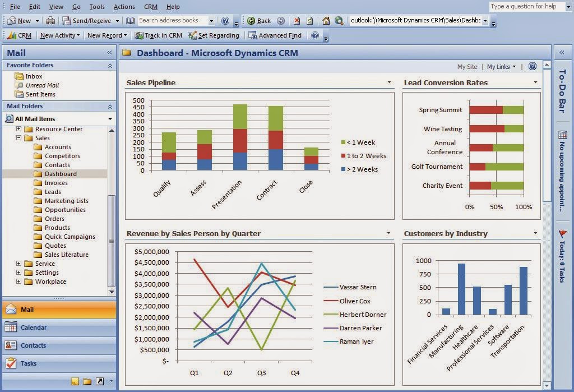Viewport: 574px width, 392px height.
Task: Open My Links dropdown
Action: [x=501, y=67]
